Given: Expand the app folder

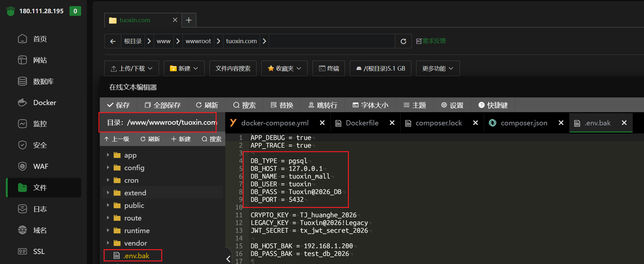Looking at the screenshot, I should 108,155.
